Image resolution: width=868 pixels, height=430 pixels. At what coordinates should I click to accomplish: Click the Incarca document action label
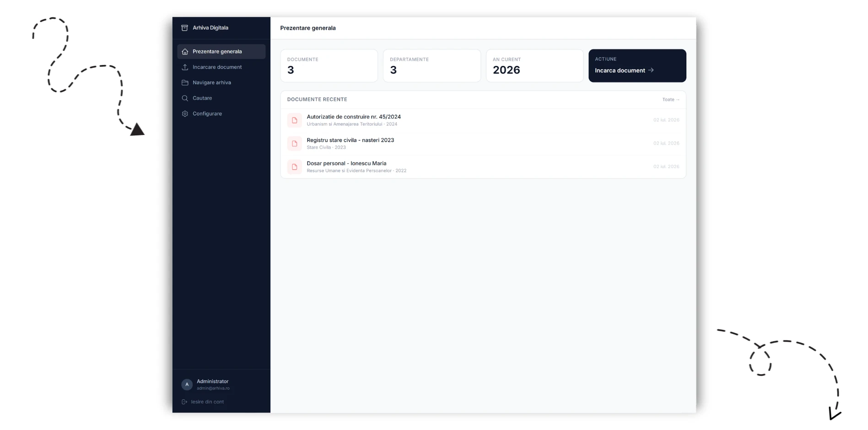[x=620, y=70]
